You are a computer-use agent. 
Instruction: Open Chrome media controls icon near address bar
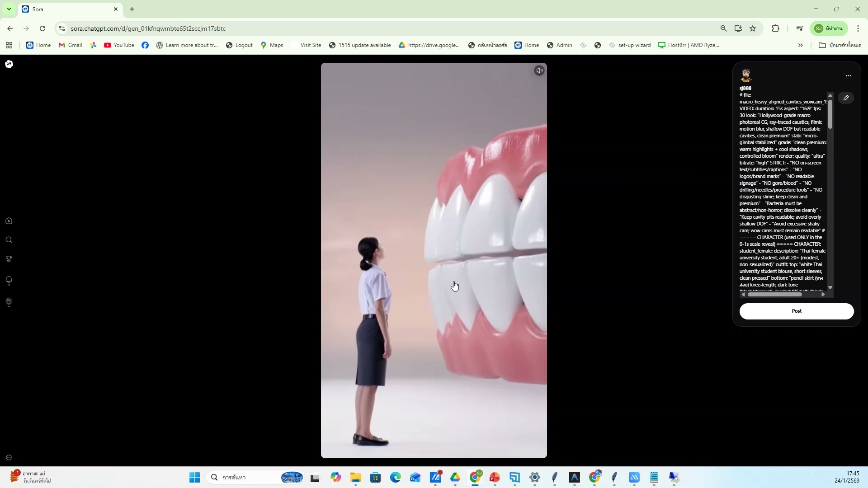[799, 28]
